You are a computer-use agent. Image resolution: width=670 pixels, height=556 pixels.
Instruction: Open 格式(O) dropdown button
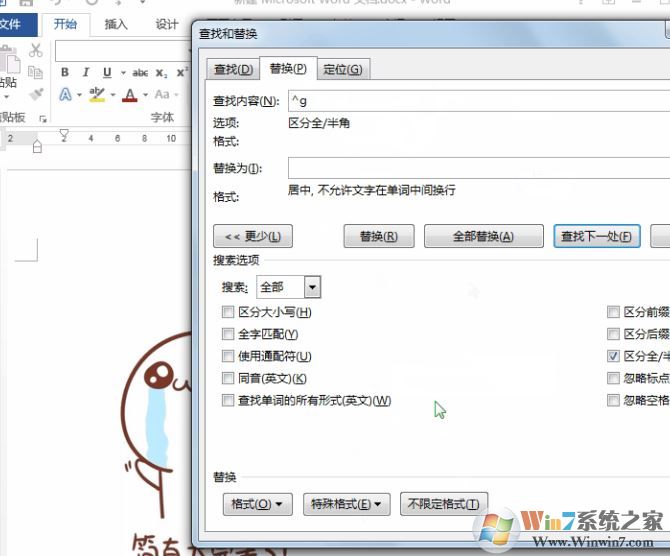(x=258, y=504)
